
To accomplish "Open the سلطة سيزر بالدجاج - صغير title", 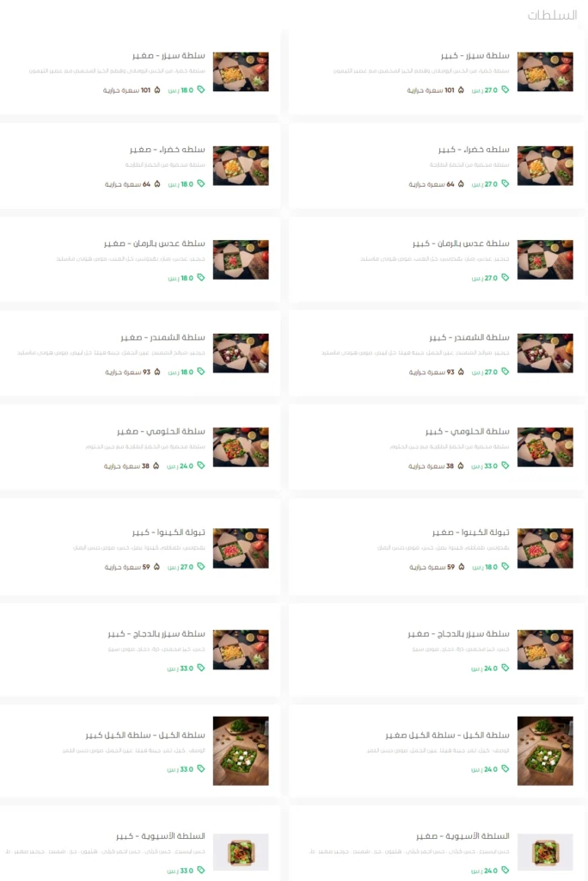I will 458,634.
